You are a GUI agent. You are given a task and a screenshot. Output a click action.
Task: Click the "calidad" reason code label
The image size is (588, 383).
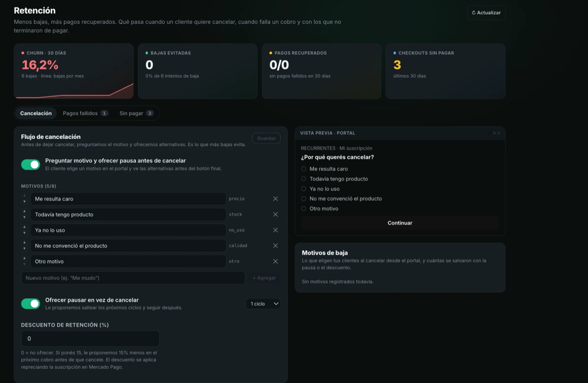(x=238, y=246)
